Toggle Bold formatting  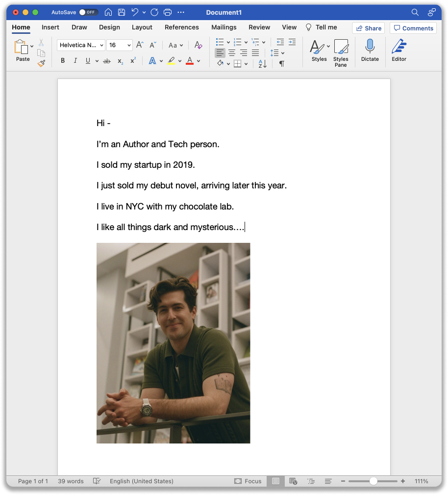point(63,61)
